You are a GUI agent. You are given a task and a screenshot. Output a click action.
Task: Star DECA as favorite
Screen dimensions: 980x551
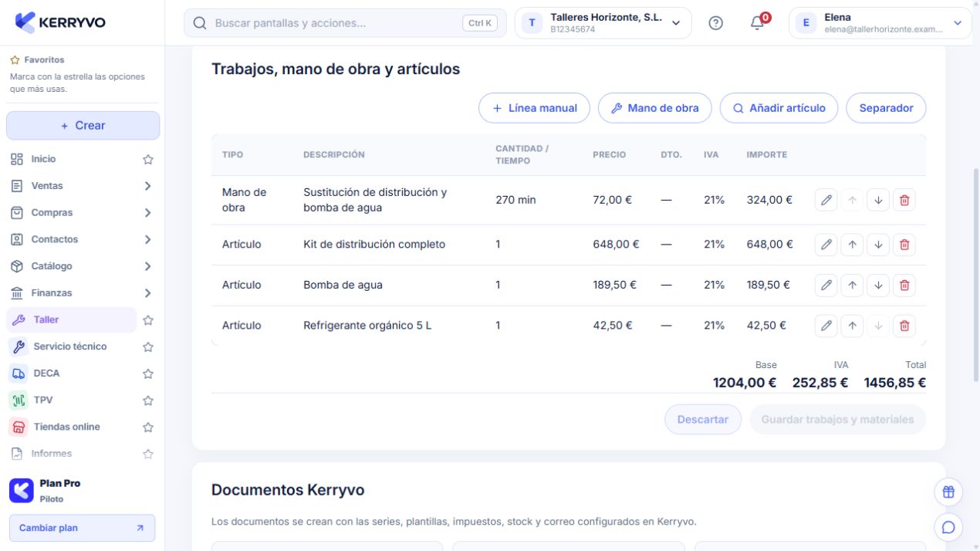148,374
